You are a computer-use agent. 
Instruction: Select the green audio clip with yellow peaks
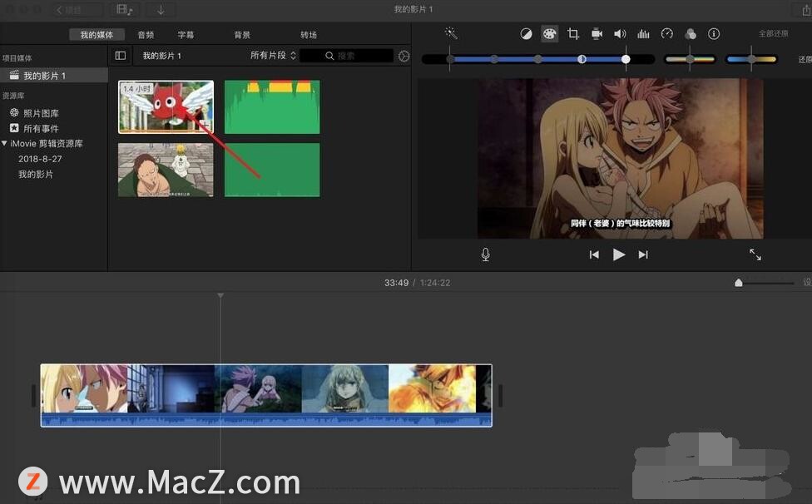(x=272, y=106)
